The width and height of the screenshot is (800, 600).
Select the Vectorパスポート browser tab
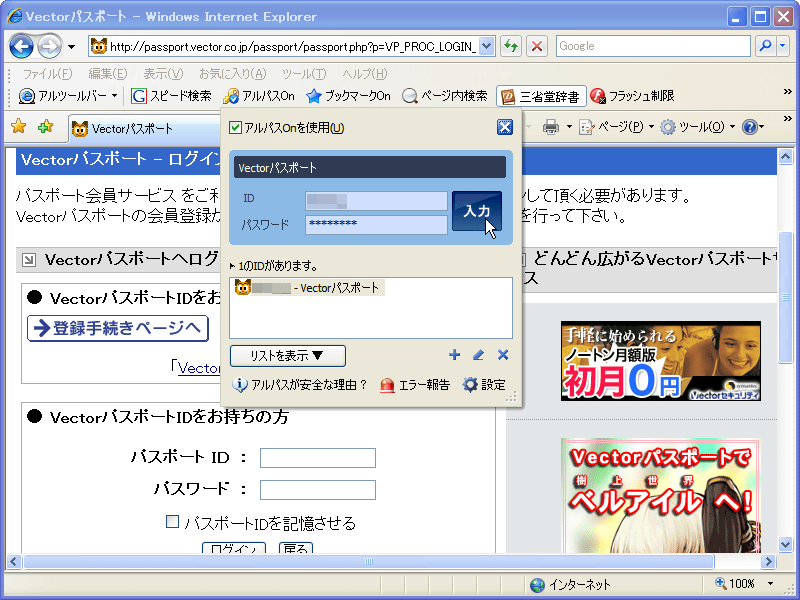point(144,128)
